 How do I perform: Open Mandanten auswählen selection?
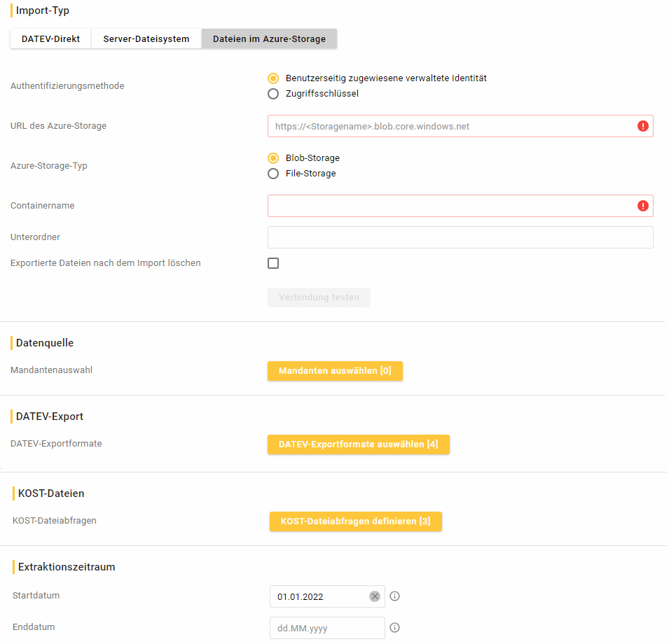[335, 371]
